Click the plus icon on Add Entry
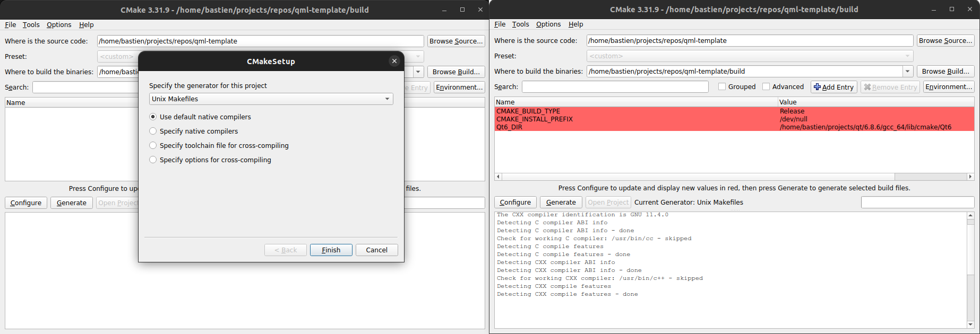980x334 pixels. 817,87
